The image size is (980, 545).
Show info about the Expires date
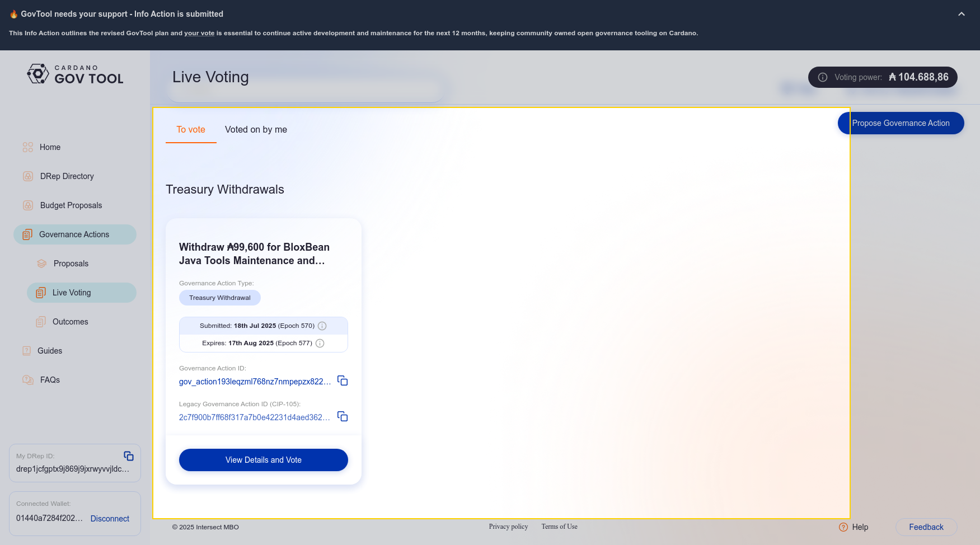320,344
